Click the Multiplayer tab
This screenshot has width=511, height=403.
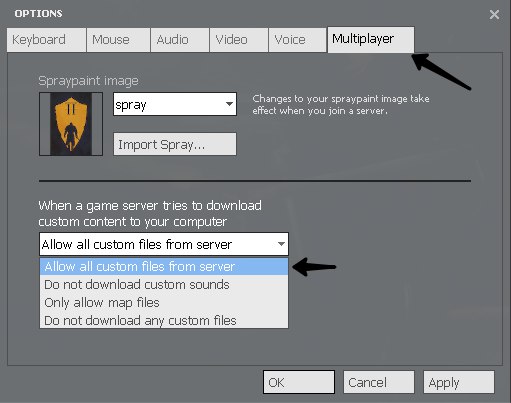tap(371, 40)
